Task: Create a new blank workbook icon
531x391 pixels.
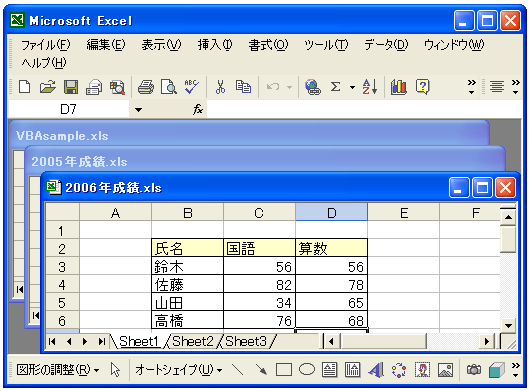Action: [x=24, y=87]
